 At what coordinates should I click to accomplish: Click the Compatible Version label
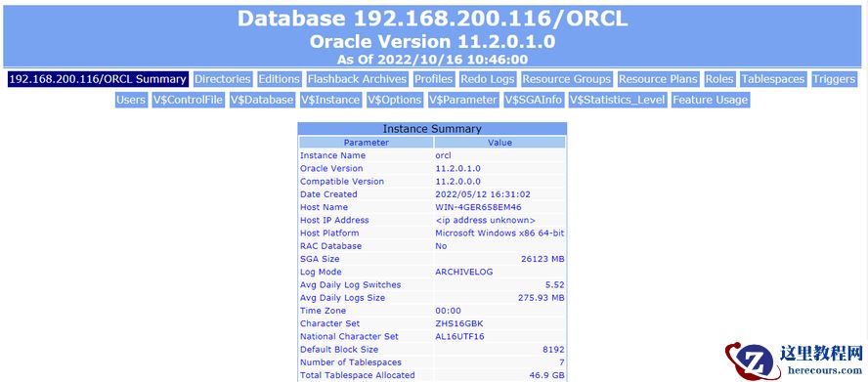click(341, 182)
